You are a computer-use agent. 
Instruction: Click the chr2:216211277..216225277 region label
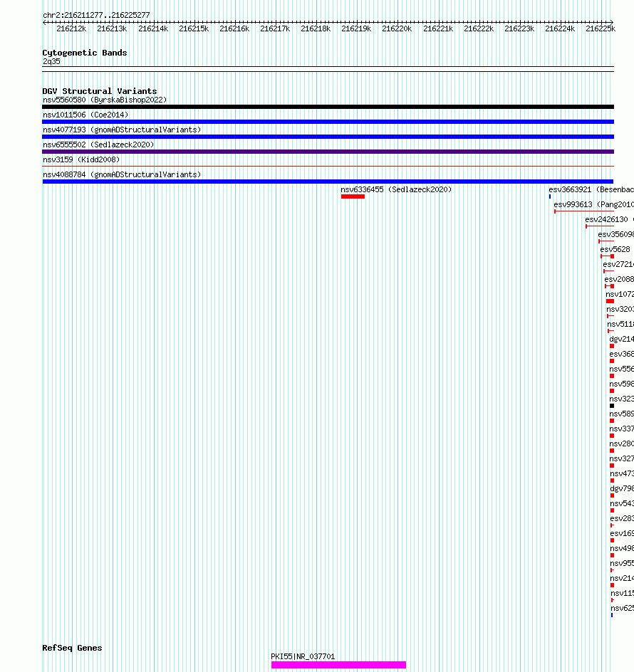(96, 15)
